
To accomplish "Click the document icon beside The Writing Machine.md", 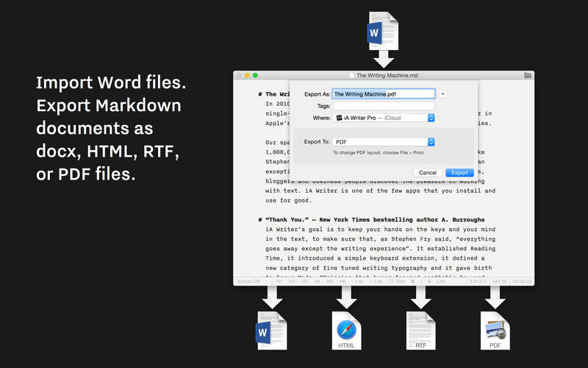I will point(351,75).
